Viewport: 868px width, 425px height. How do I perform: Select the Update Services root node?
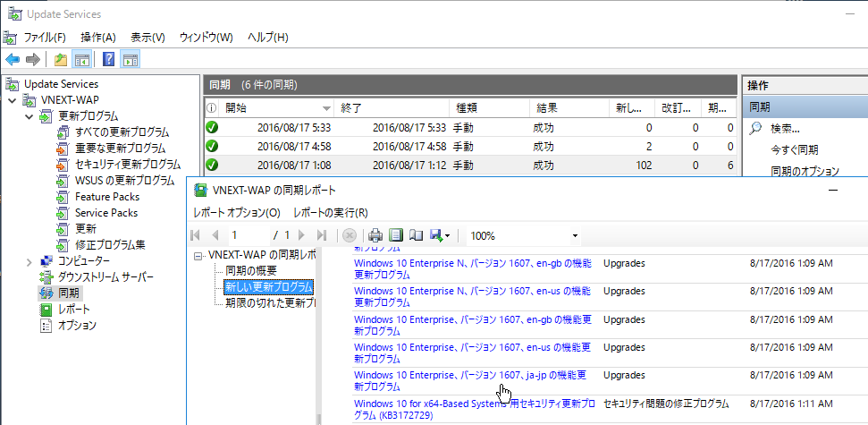(61, 84)
